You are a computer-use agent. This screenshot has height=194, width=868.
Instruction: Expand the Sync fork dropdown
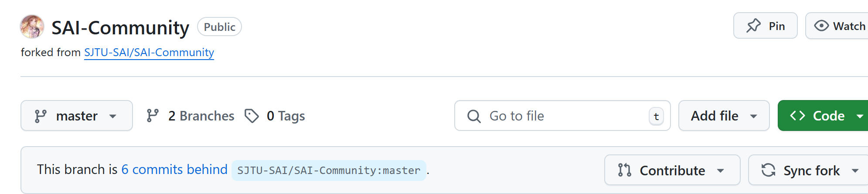click(x=855, y=171)
